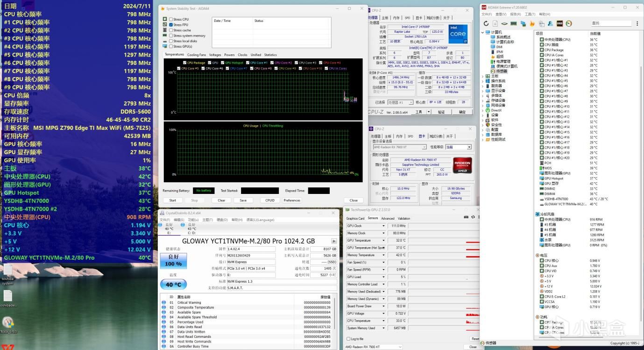This screenshot has width=644, height=350.
Task: Launch stability test via flame toolbar icon
Action: click(x=532, y=23)
